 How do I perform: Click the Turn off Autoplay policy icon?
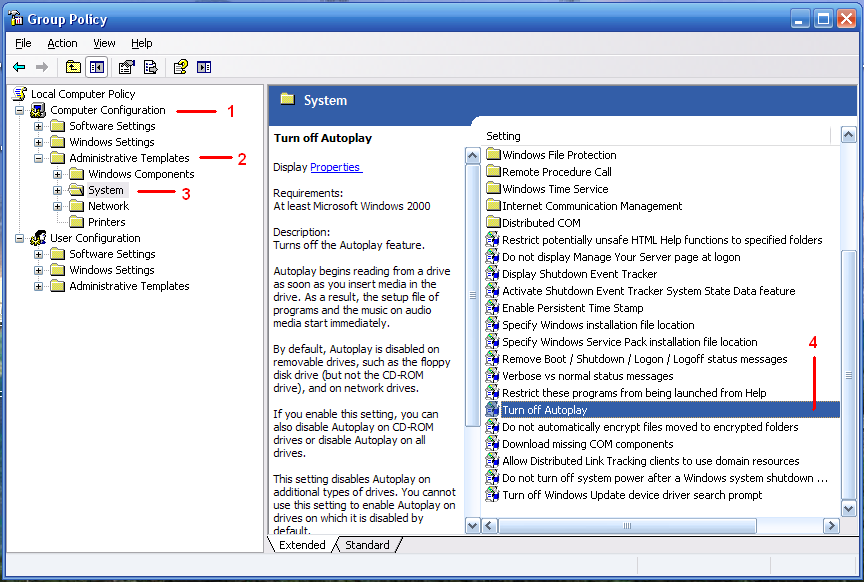[x=492, y=410]
